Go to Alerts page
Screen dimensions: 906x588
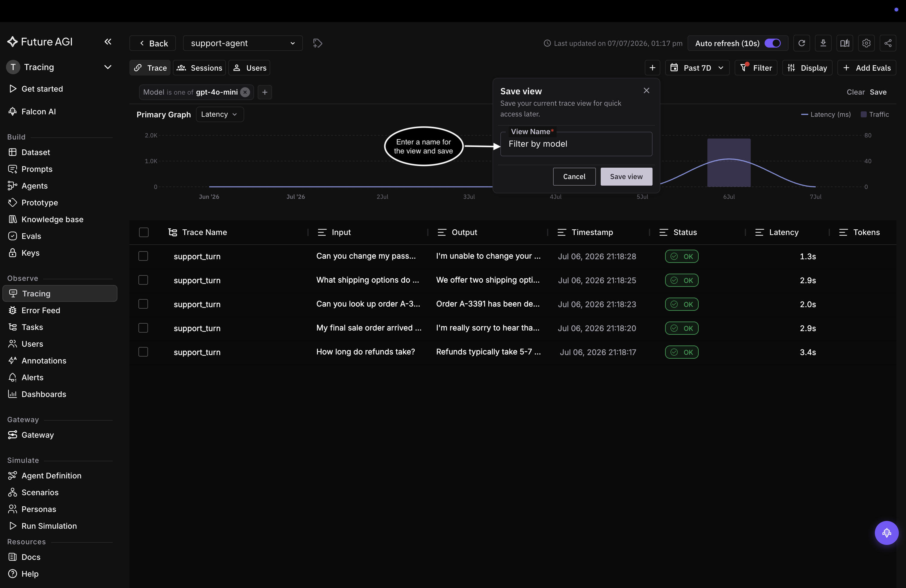click(60, 377)
